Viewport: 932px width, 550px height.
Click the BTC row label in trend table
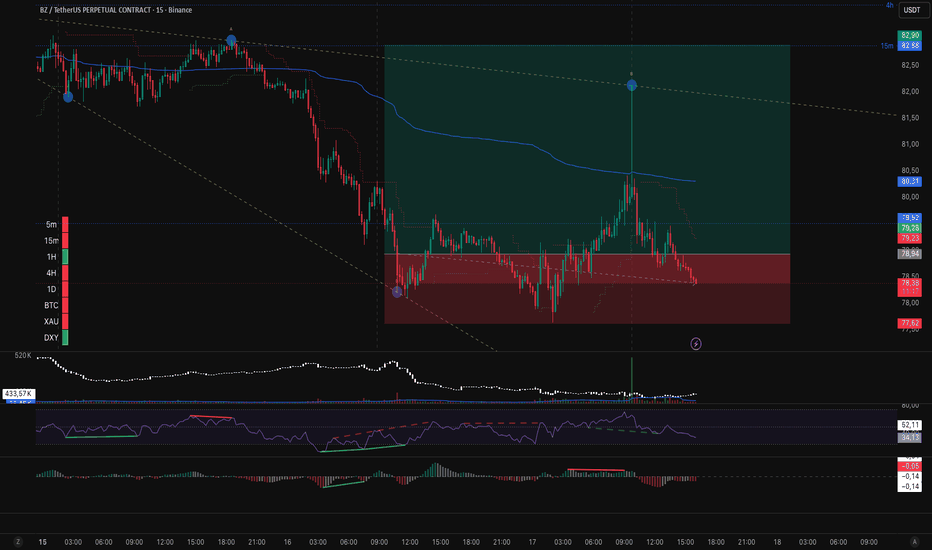tap(51, 305)
